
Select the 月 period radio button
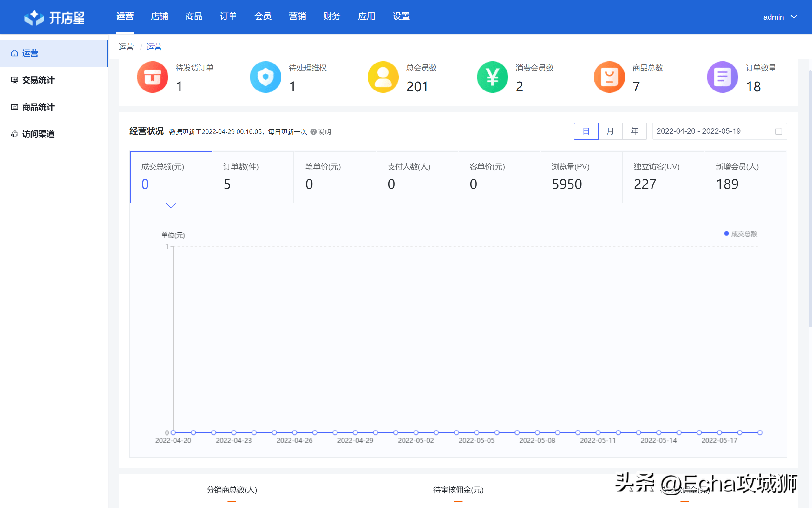[610, 131]
